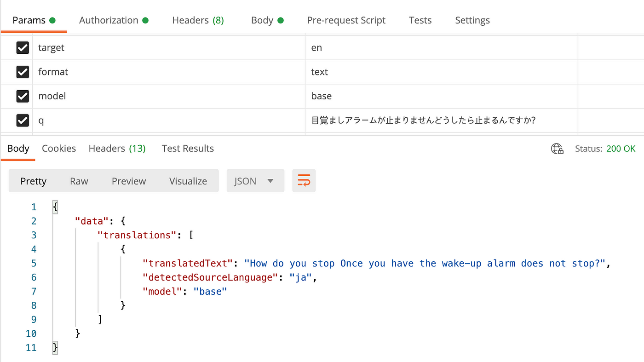
Task: Uncheck the q parameter checkbox
Action: [23, 121]
